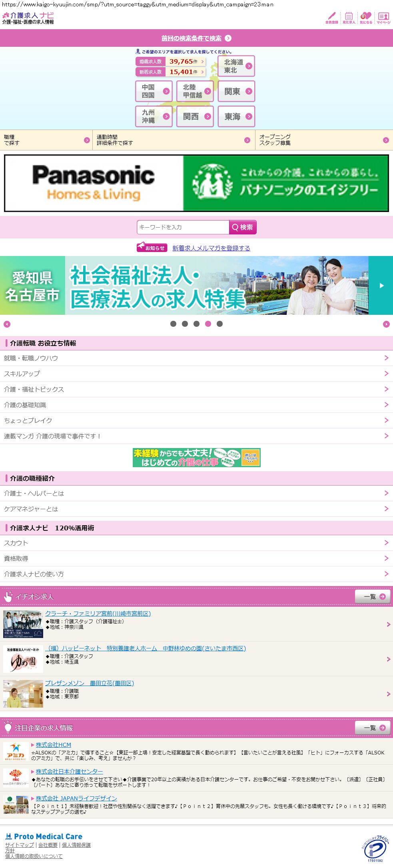393x868 pixels.
Task: Expand スキルアップ row
Action: click(196, 374)
